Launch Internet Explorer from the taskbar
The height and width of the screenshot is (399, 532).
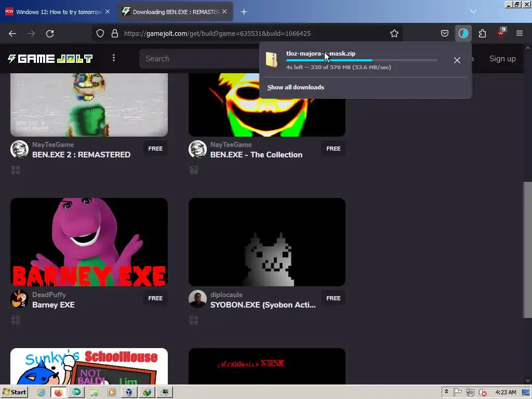point(42,393)
